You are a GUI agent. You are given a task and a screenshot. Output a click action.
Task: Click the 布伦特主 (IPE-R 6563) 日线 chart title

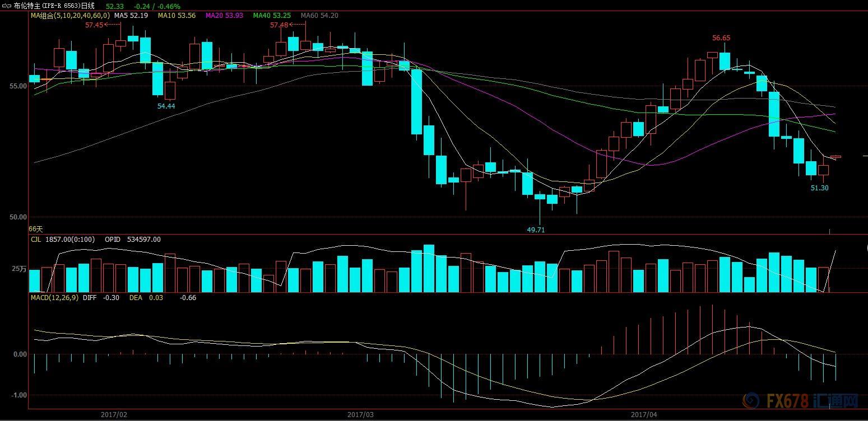[x=54, y=6]
